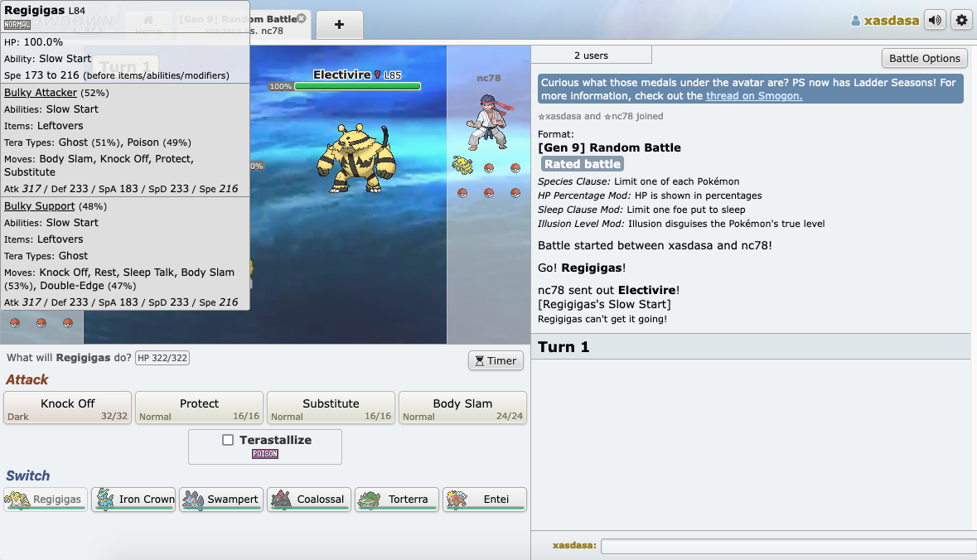Open the Battle Options menu
This screenshot has height=560, width=977.
tap(924, 58)
